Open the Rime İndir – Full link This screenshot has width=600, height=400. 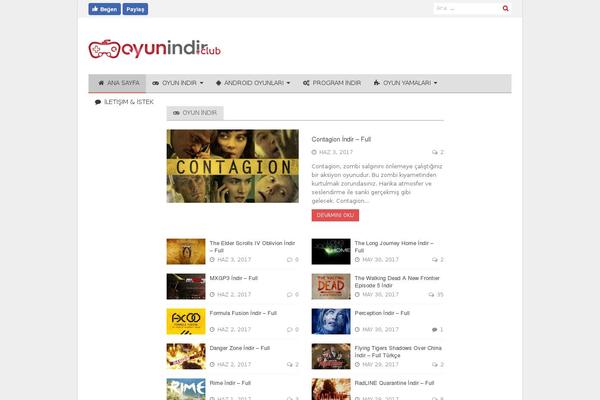click(x=230, y=383)
